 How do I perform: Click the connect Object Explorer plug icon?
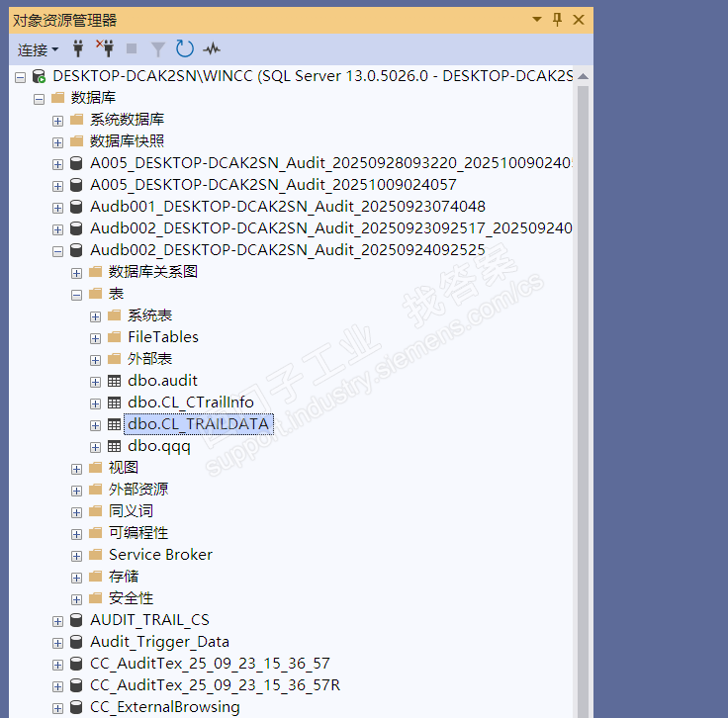tap(78, 48)
